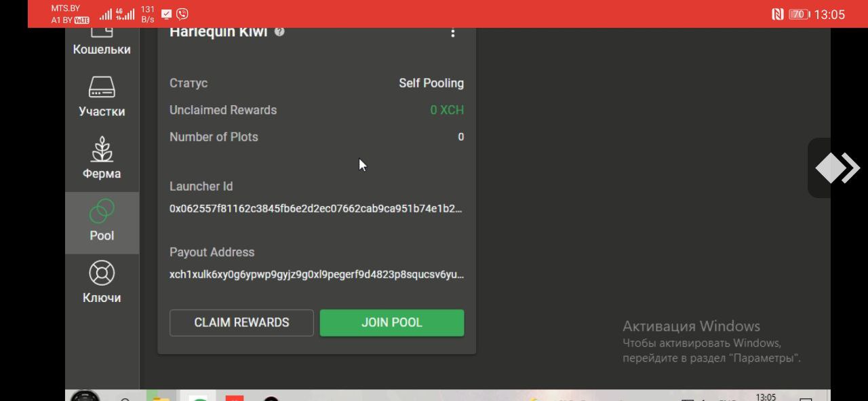Tap the NFC icon in the status bar
Image resolution: width=868 pixels, height=401 pixels.
[x=778, y=14]
